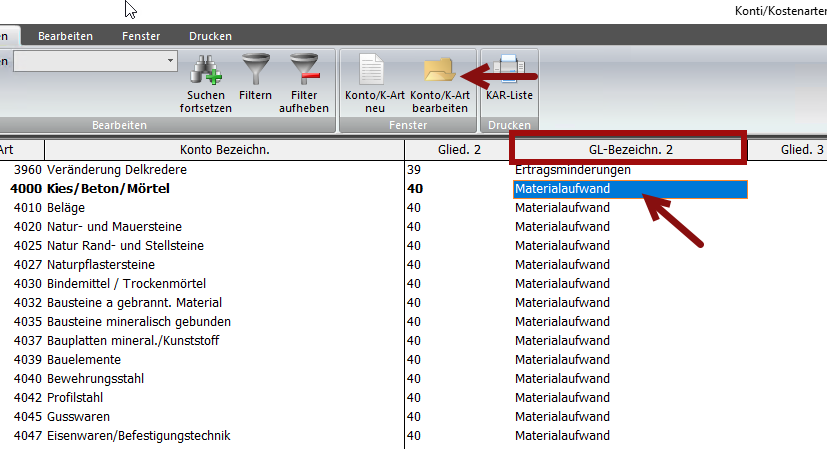Click the Filter aufheben icon

pyautogui.click(x=303, y=71)
